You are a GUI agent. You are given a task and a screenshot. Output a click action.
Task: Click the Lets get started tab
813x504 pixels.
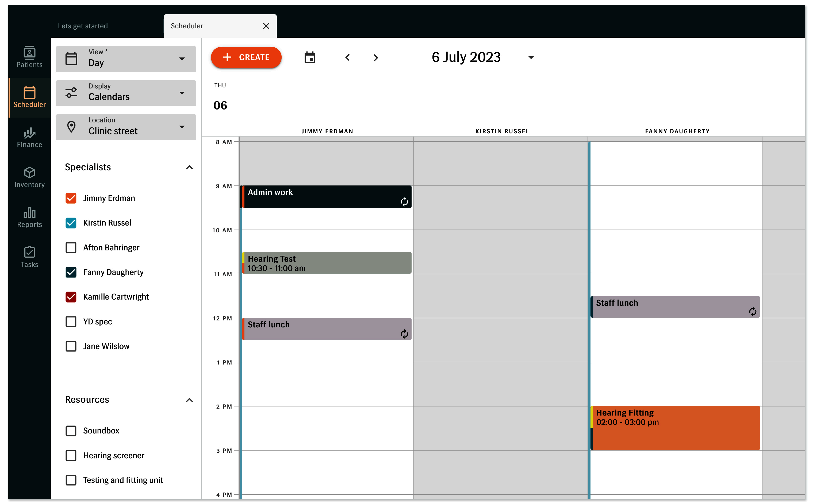point(82,25)
